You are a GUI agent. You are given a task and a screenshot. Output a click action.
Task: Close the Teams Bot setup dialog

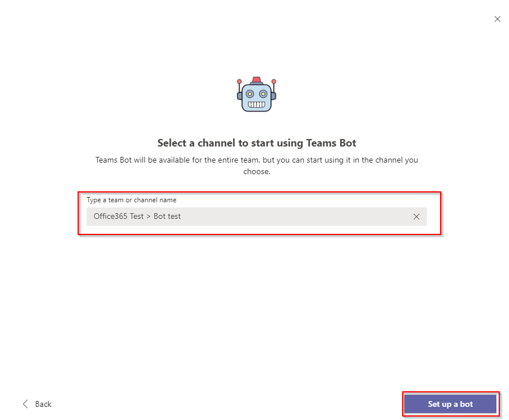click(497, 19)
